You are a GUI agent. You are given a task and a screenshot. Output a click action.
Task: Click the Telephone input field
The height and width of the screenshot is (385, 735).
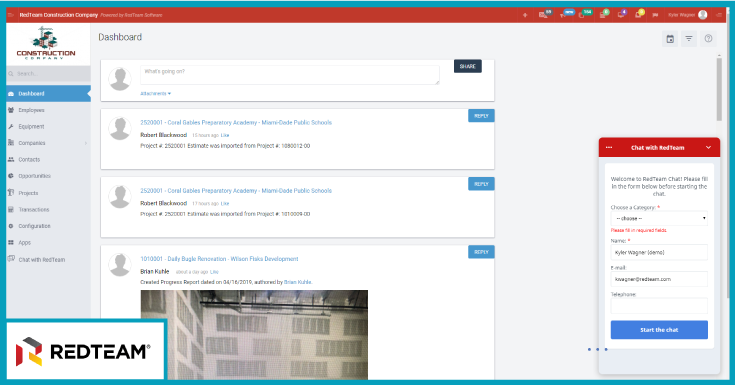point(659,306)
